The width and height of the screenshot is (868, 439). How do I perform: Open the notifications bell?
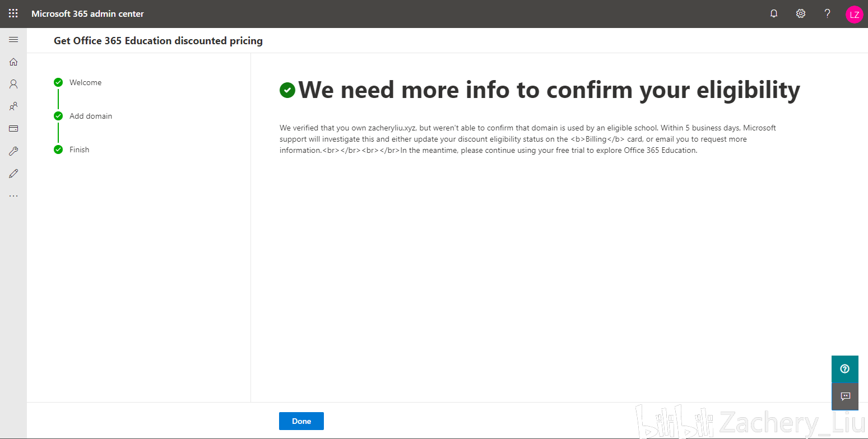click(774, 14)
